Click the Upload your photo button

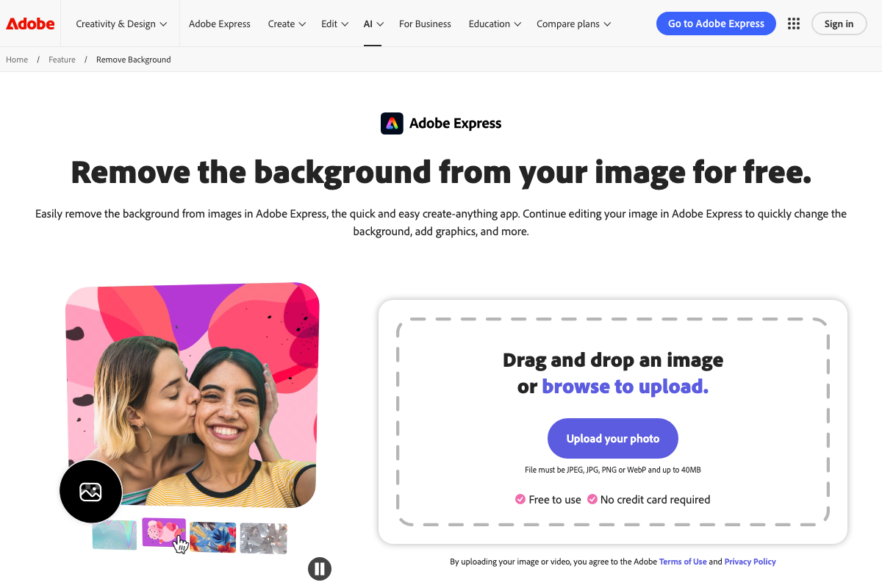(612, 438)
